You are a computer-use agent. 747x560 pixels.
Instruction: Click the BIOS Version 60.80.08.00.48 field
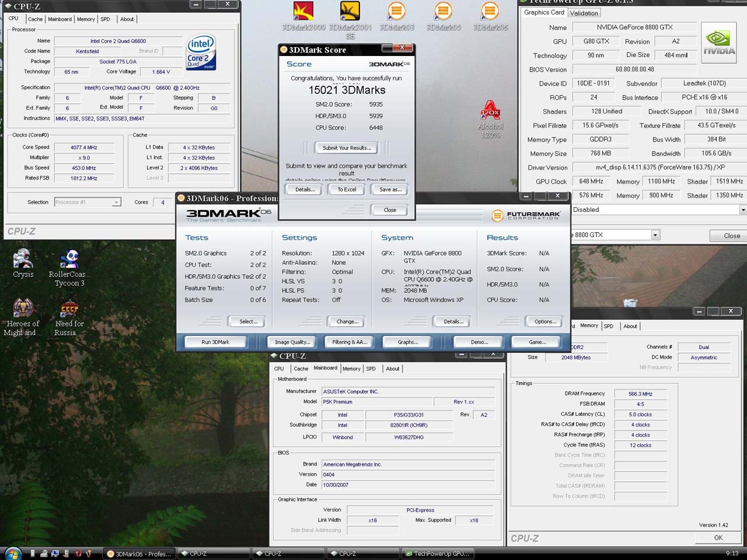click(x=634, y=69)
